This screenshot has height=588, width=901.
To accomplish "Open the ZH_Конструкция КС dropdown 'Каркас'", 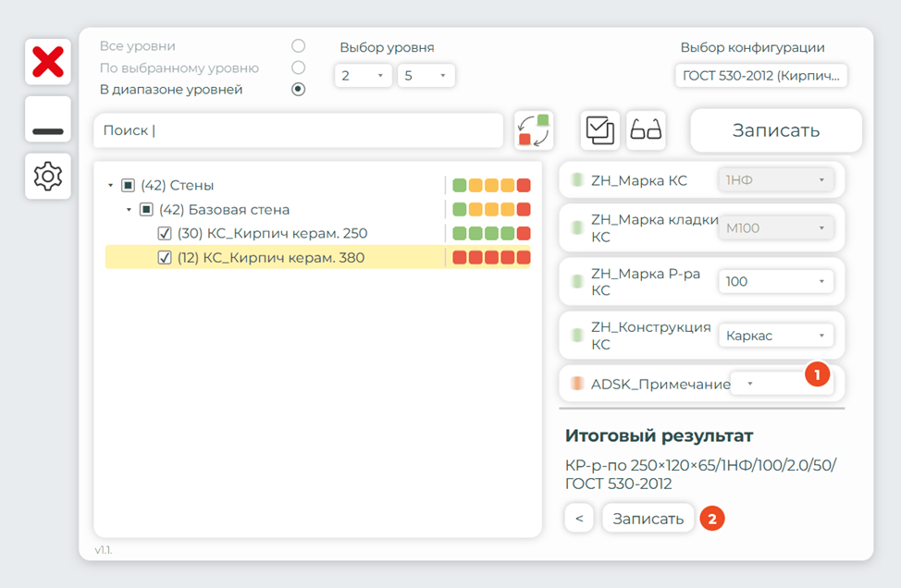I will pos(776,336).
